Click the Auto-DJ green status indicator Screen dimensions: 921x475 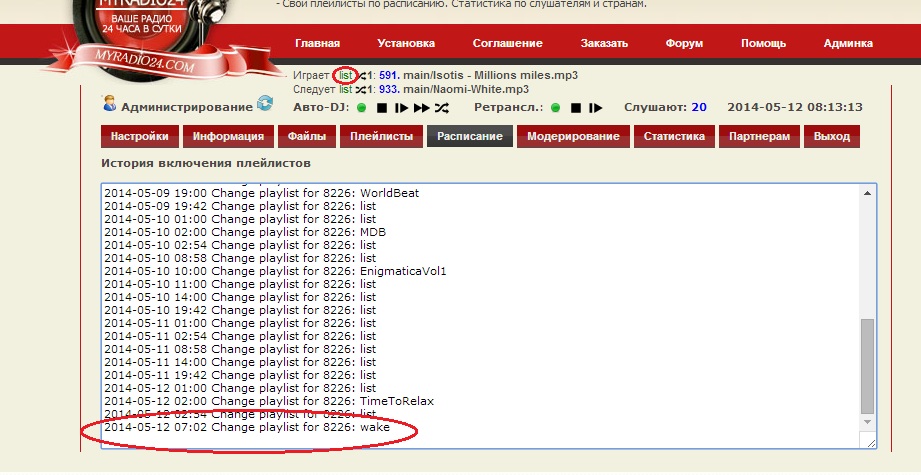(361, 107)
